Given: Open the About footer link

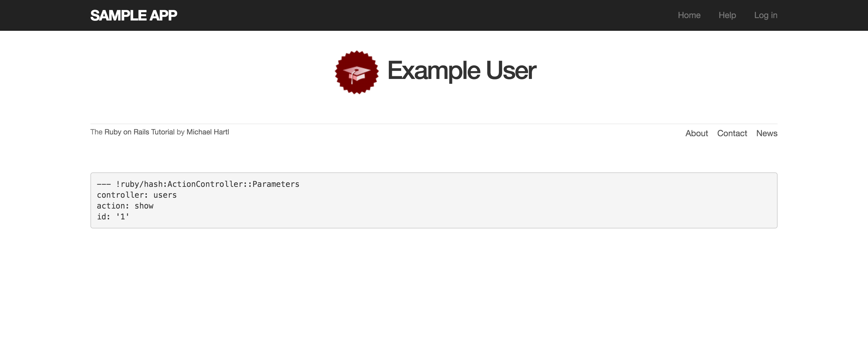Looking at the screenshot, I should 696,134.
